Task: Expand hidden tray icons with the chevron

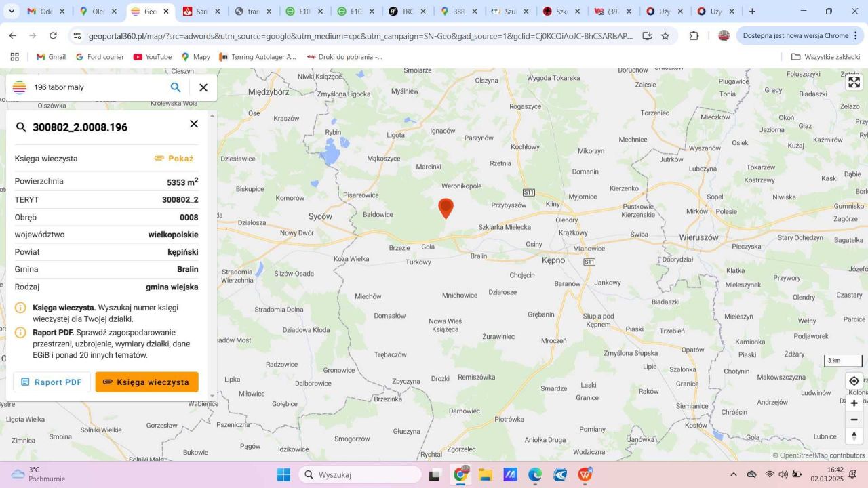Action: pyautogui.click(x=734, y=475)
